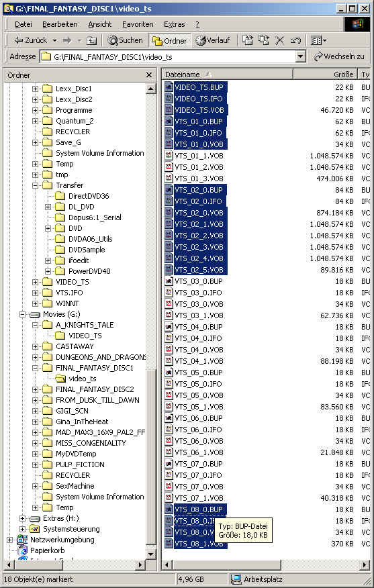374x588 pixels.
Task: Click the 474.006 KB size cell
Action: [335, 179]
